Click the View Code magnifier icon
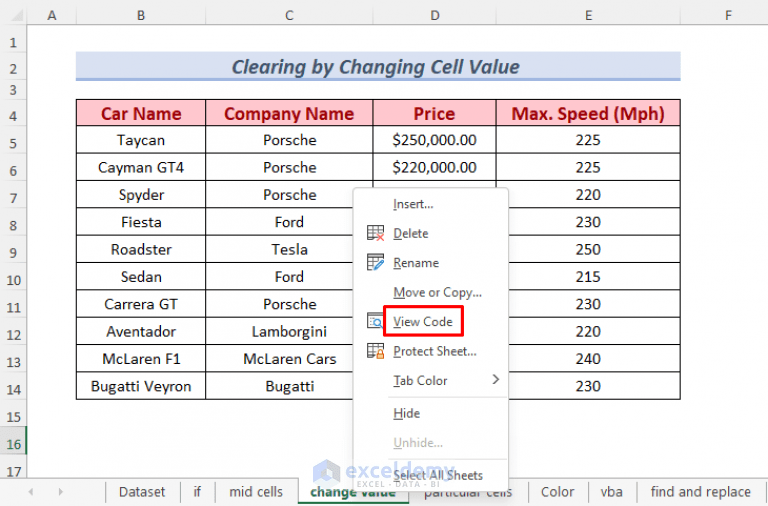768x506 pixels. pos(375,321)
